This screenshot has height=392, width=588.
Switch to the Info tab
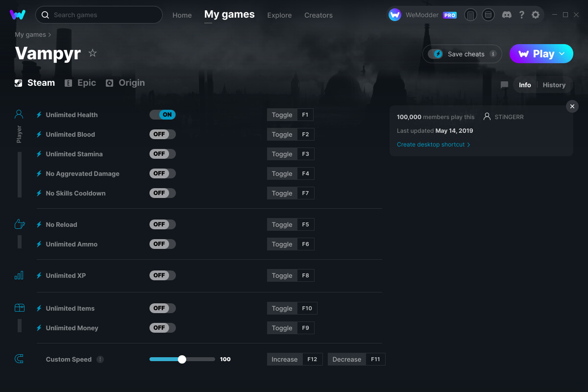[x=525, y=85]
